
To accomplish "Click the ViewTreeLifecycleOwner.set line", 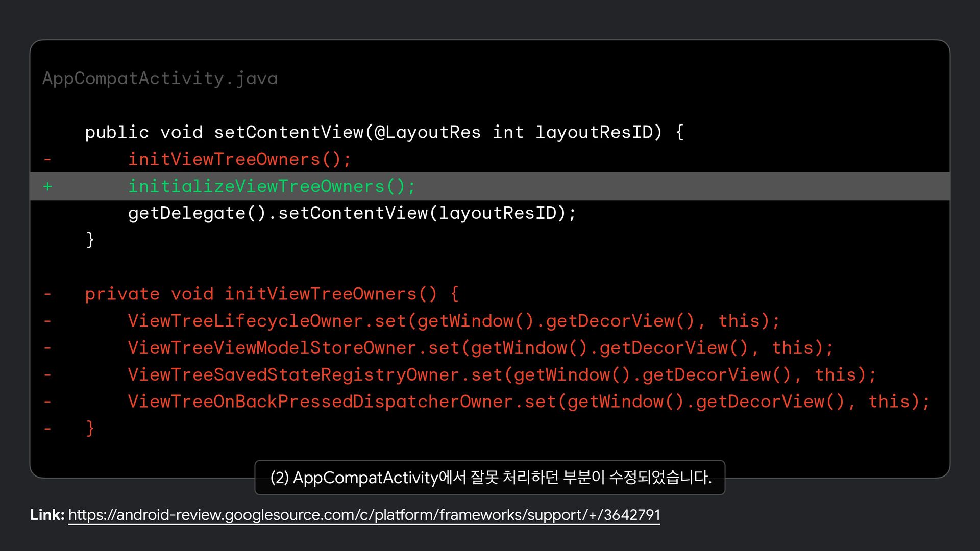I will coord(453,321).
